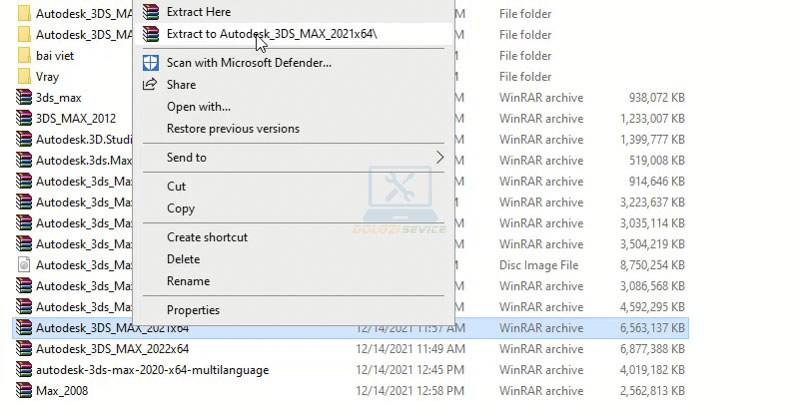The height and width of the screenshot is (406, 800).
Task: Choose Create shortcut option
Action: [x=207, y=237]
